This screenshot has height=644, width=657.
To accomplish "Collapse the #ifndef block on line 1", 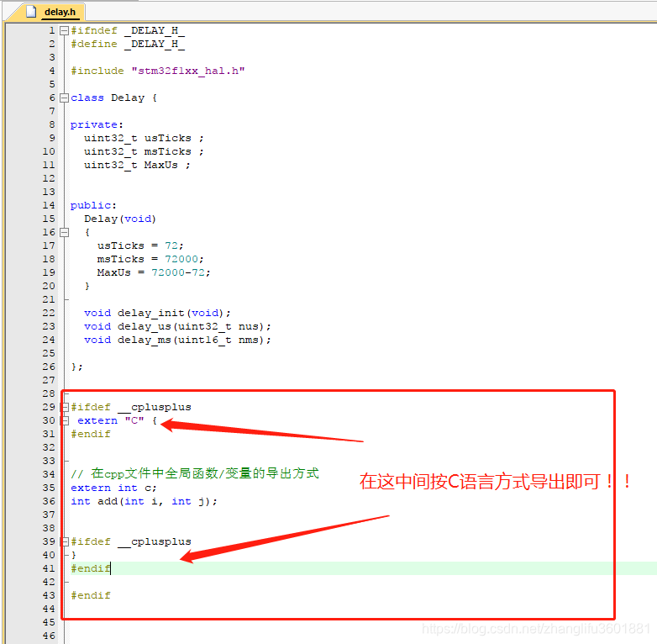I will (x=64, y=30).
